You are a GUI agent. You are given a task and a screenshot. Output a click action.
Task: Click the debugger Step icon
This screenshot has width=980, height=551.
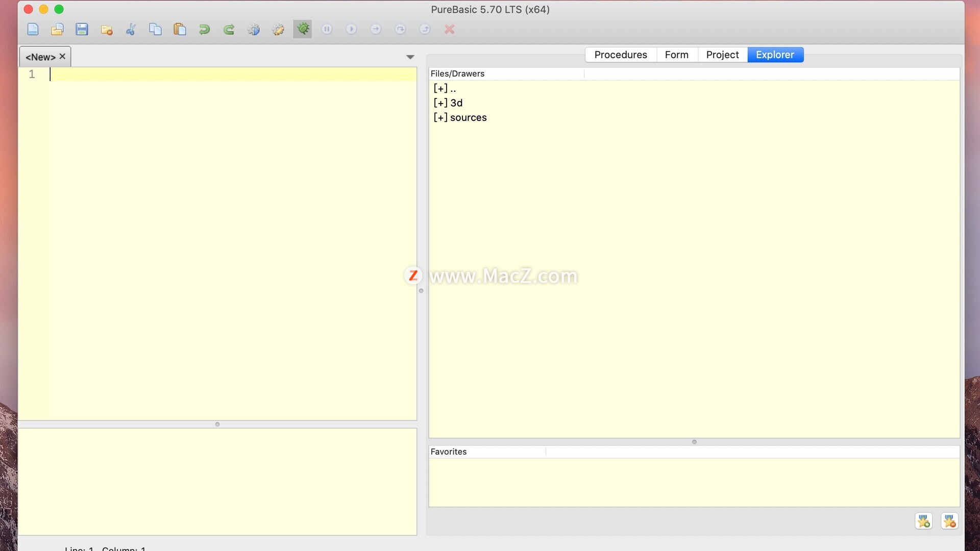click(376, 29)
